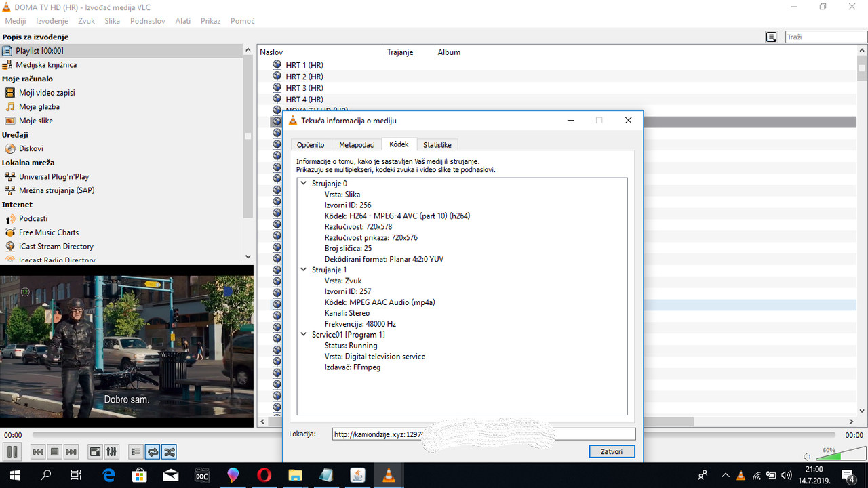Skip to previous media item
868x488 pixels.
39,451
